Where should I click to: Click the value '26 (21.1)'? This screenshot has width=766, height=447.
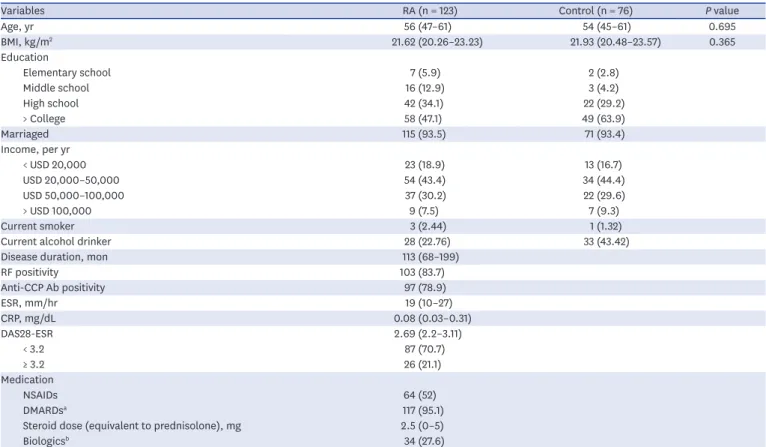(423, 364)
